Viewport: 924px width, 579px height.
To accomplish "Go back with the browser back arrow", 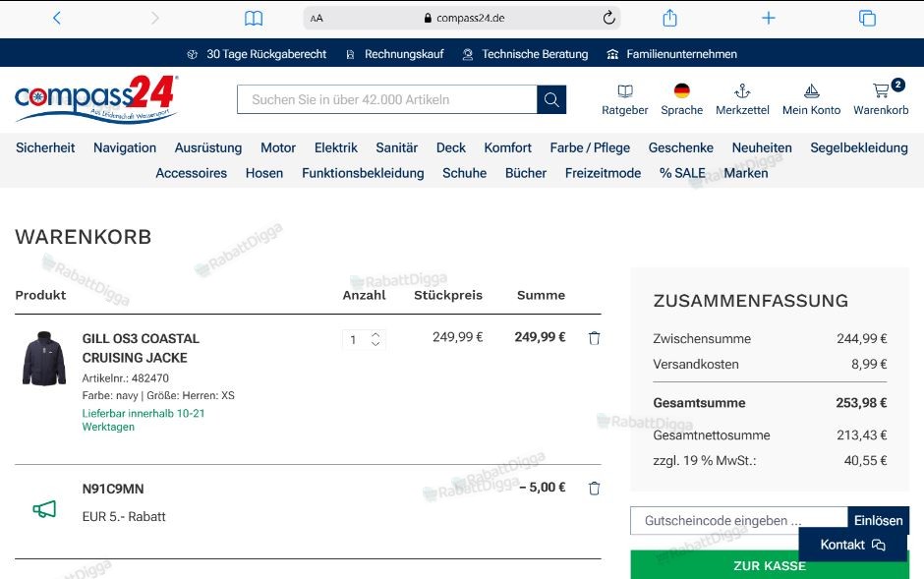I will (x=57, y=19).
